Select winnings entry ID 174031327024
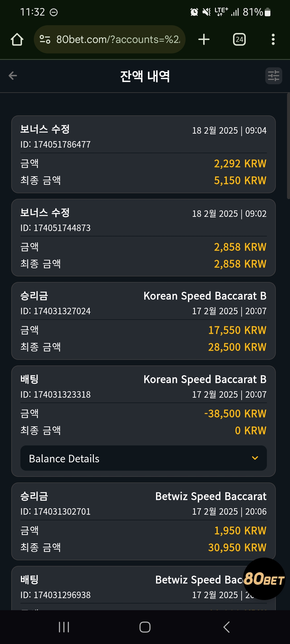This screenshot has height=644, width=290. tap(143, 321)
